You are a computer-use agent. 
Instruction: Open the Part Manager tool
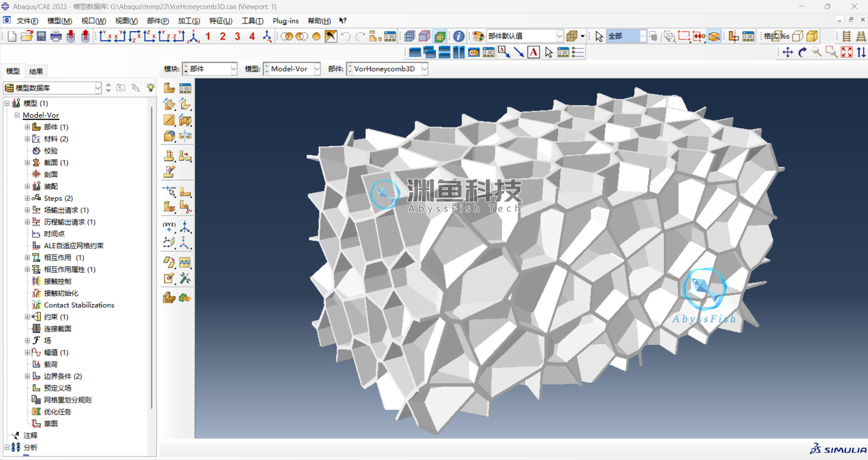(185, 88)
